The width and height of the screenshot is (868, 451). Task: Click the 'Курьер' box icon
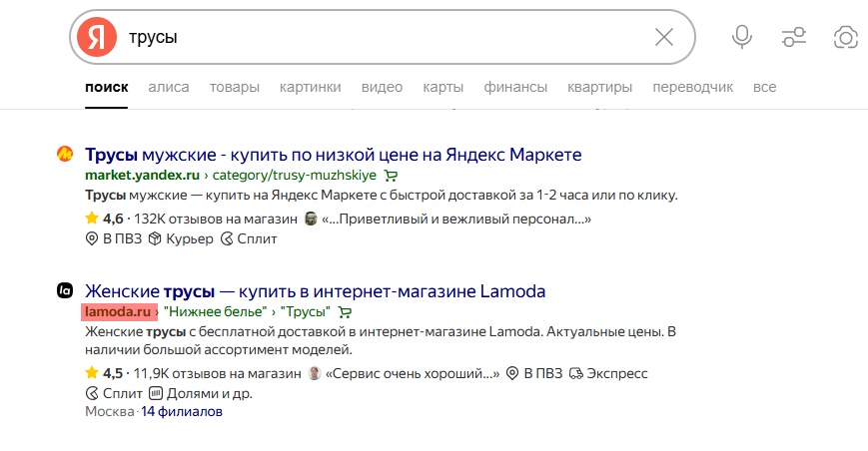[155, 238]
